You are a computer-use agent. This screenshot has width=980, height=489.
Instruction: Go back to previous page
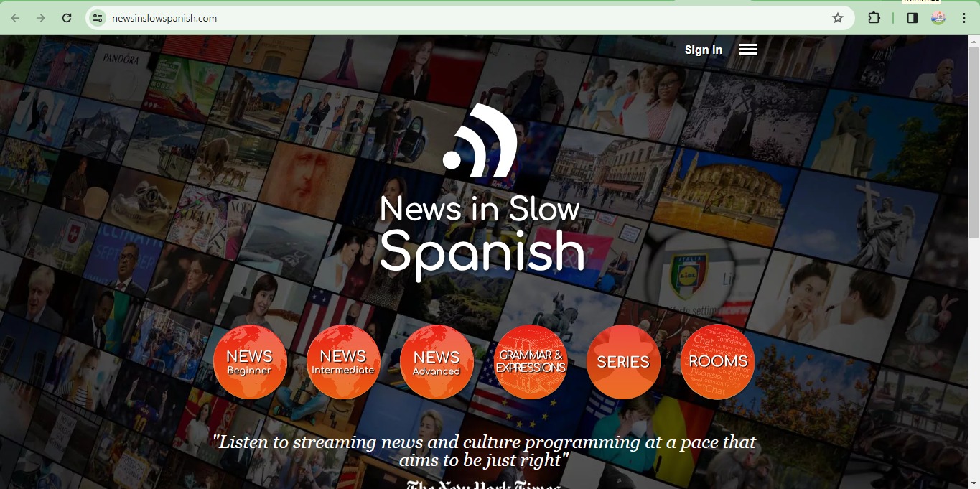coord(15,18)
